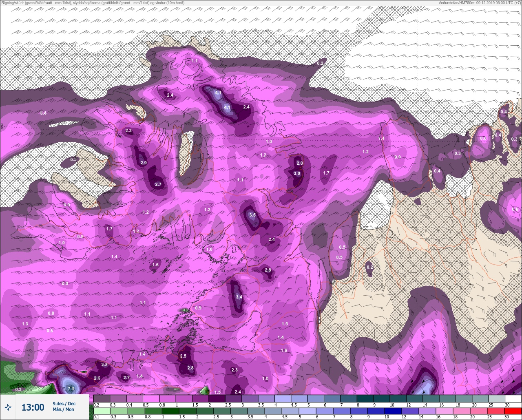522x420 pixels.
Task: Select the 13:00 forecast time label
Action: tap(33, 407)
